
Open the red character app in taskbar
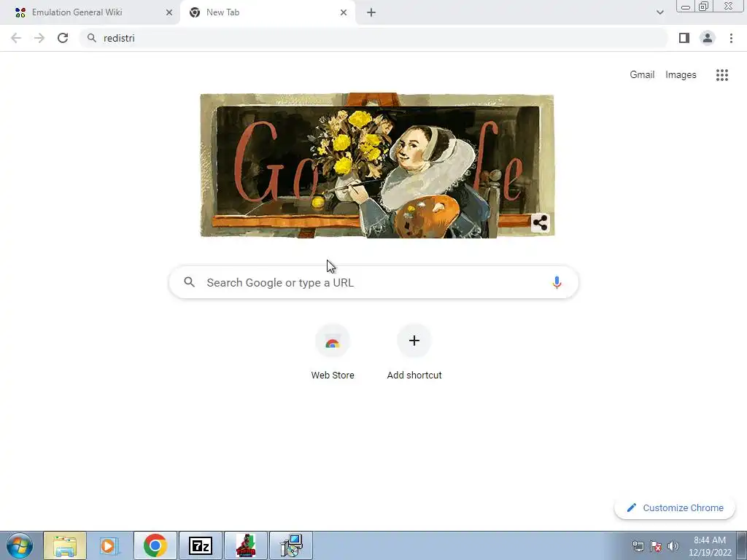click(x=246, y=545)
